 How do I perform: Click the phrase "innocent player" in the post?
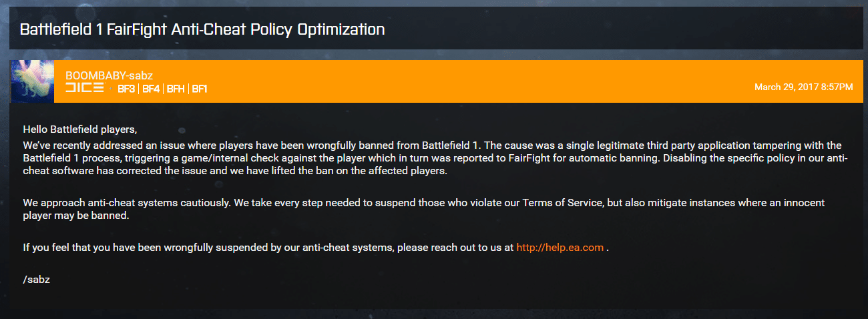801,202
